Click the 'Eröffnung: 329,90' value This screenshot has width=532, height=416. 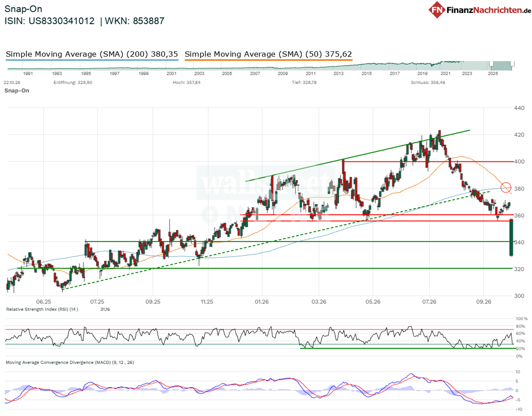click(73, 83)
